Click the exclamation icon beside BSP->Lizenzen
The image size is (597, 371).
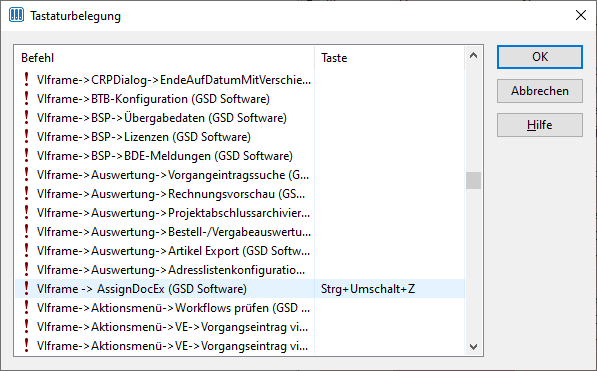point(26,136)
